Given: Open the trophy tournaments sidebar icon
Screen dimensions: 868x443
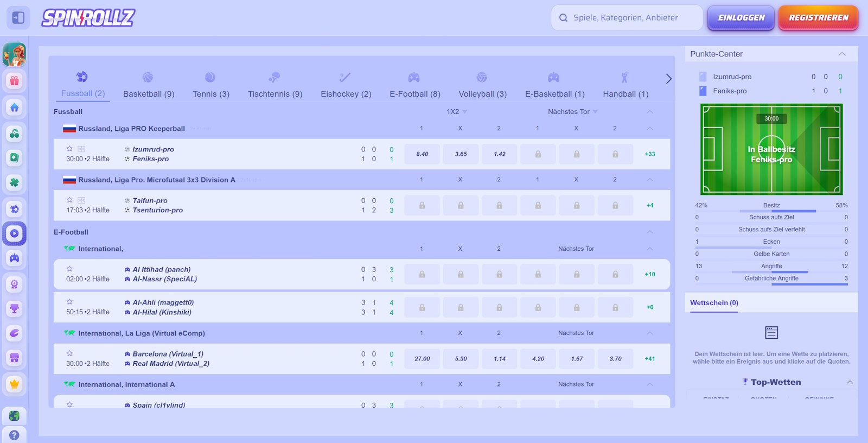Looking at the screenshot, I should click(x=15, y=308).
